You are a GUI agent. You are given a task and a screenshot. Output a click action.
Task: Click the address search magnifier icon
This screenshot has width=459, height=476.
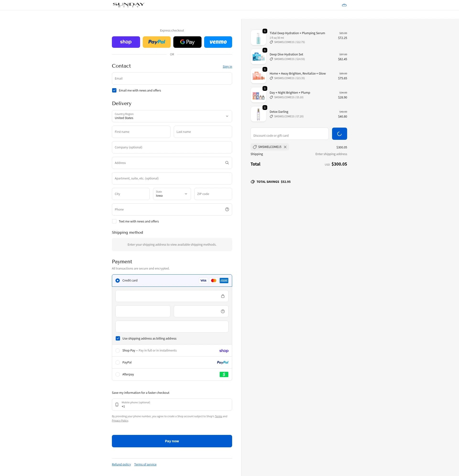[227, 163]
